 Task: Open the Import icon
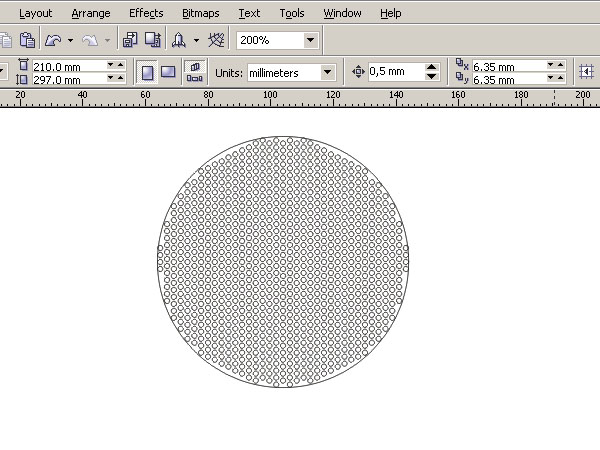point(130,40)
